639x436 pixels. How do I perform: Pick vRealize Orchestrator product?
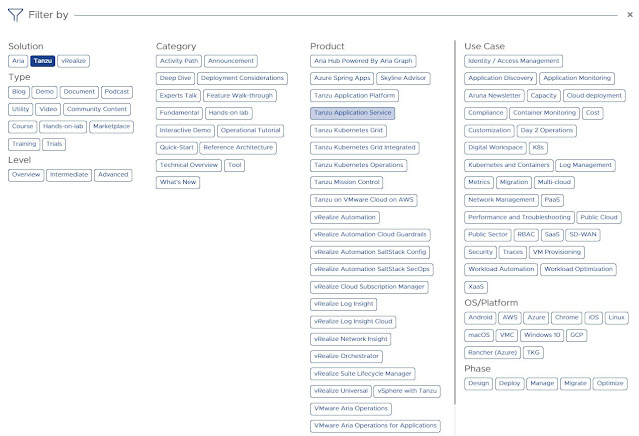click(346, 356)
